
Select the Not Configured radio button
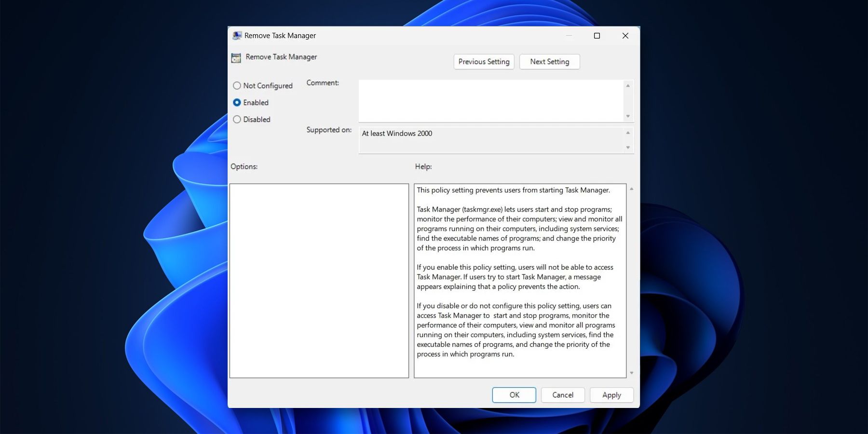coord(237,85)
